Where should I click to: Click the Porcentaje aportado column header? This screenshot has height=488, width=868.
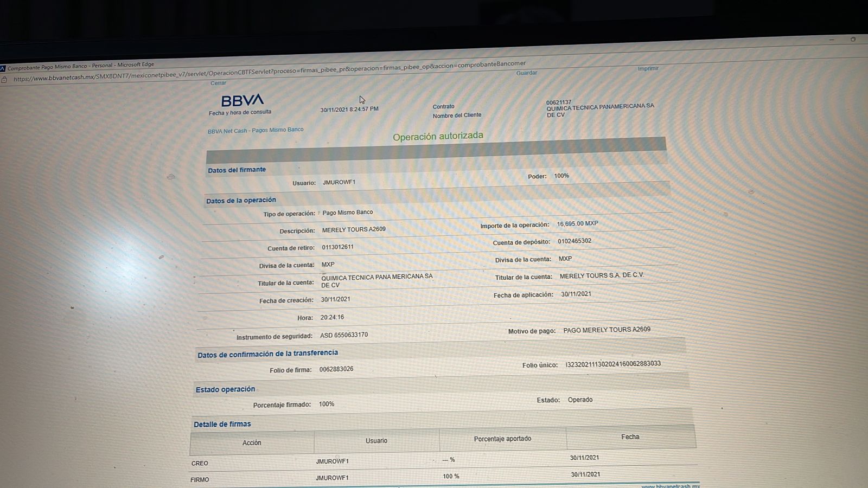coord(502,439)
